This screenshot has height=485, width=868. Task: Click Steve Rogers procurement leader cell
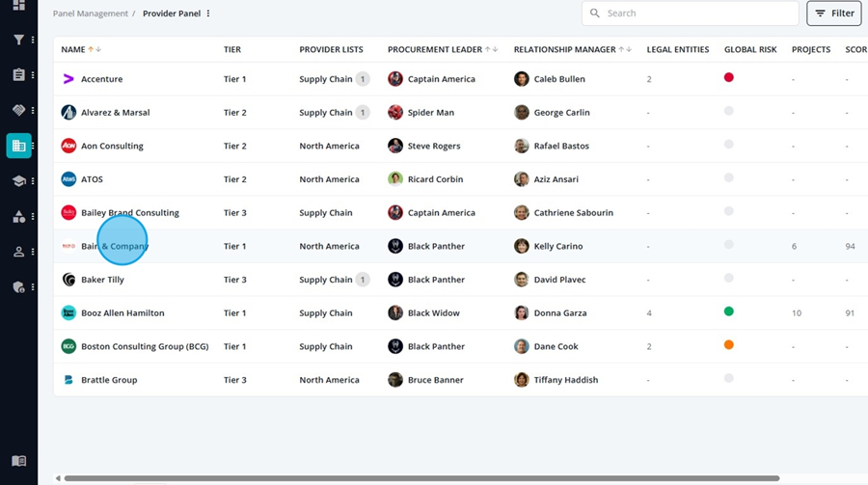coord(424,147)
